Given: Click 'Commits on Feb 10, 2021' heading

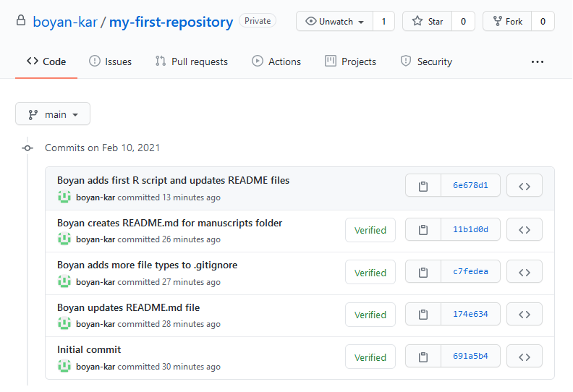Looking at the screenshot, I should tap(102, 148).
